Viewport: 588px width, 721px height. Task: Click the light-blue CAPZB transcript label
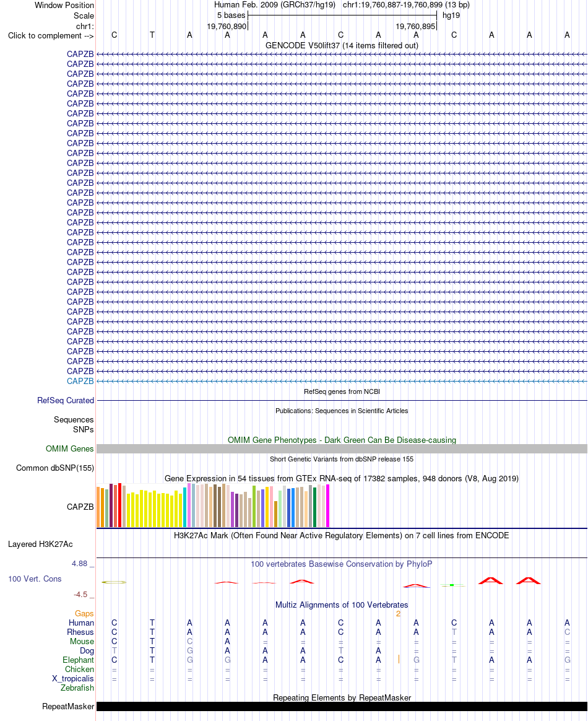coord(80,381)
